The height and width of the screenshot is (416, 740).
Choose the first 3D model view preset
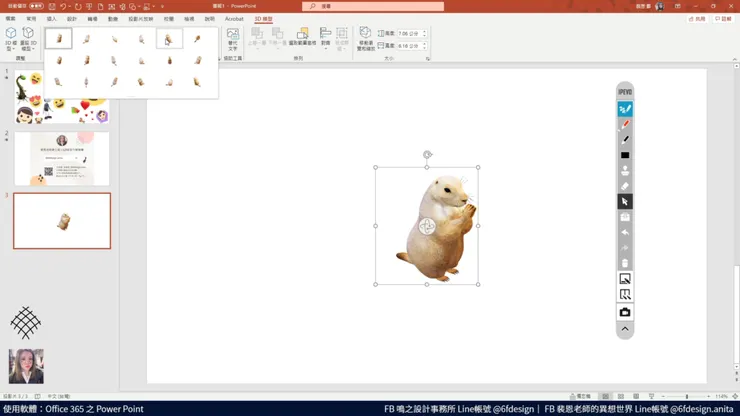click(59, 39)
